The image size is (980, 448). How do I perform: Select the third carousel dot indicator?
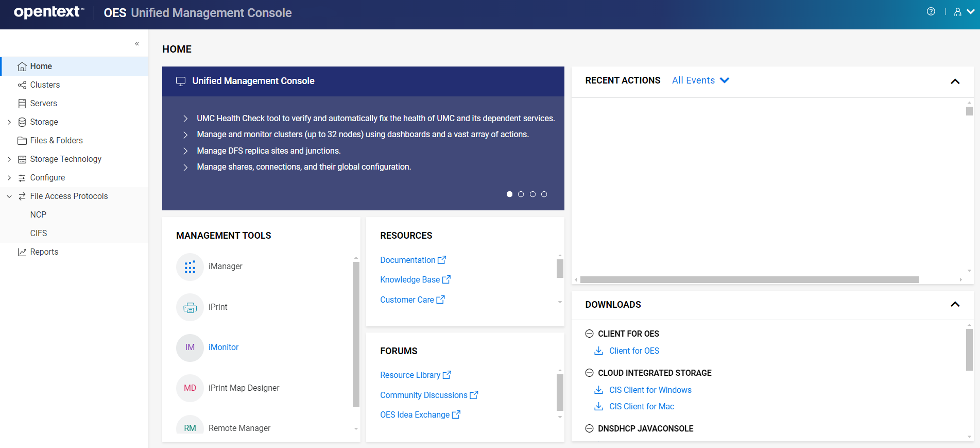[x=532, y=194]
